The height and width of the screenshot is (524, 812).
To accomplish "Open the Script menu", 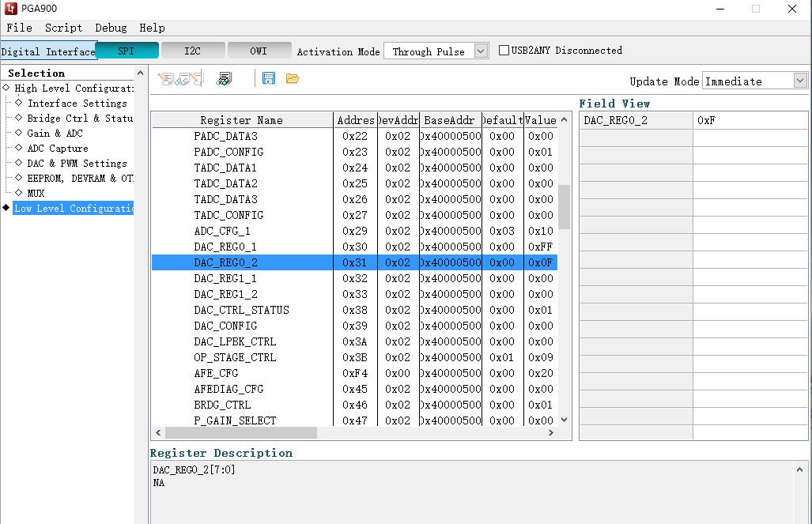I will tap(63, 28).
